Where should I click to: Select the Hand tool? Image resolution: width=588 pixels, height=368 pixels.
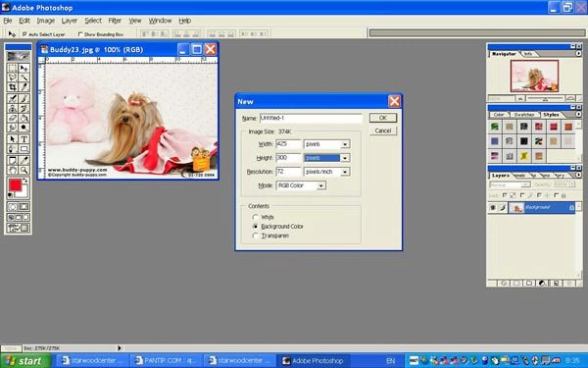(x=13, y=171)
